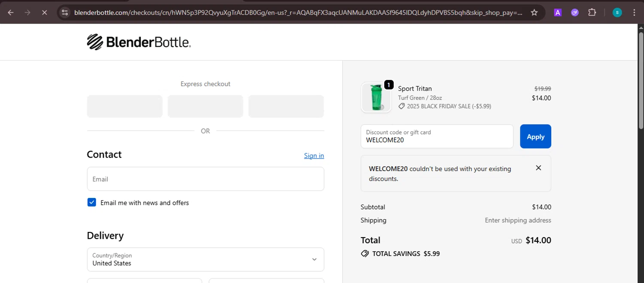The height and width of the screenshot is (283, 644).
Task: Uncheck Email me with news and offers
Action: (91, 202)
